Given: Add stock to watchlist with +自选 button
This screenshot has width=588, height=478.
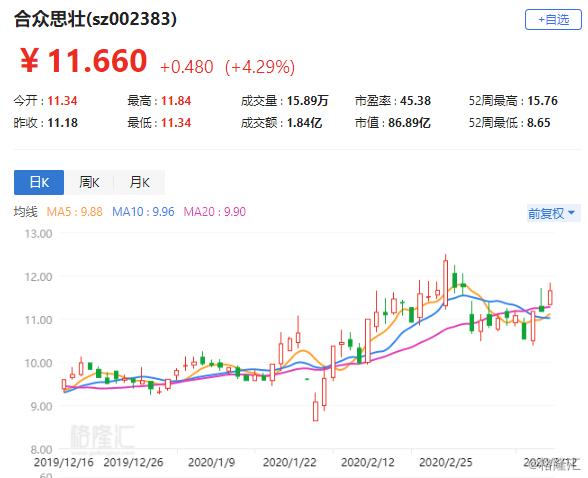Looking at the screenshot, I should (553, 20).
